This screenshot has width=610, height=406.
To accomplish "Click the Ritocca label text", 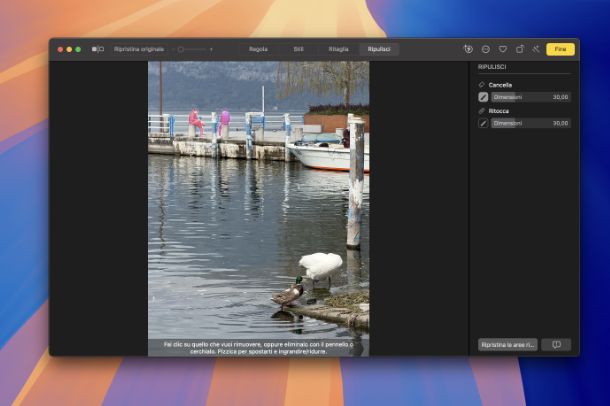I will pyautogui.click(x=499, y=111).
